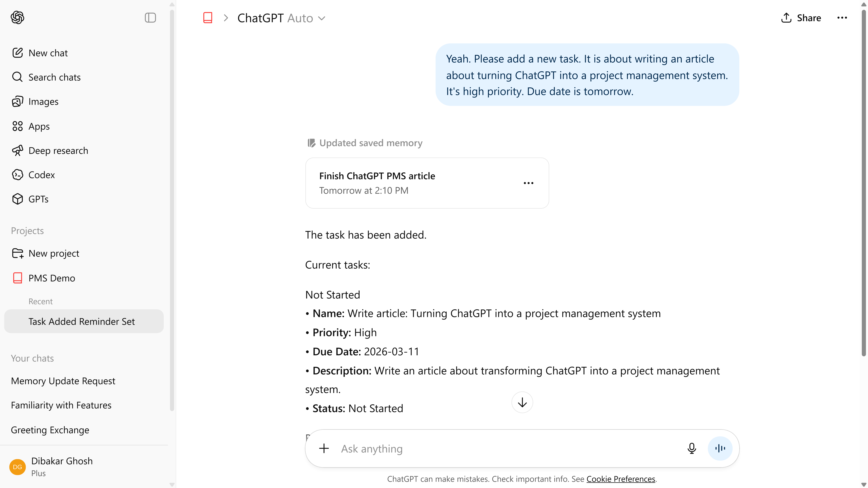Select Task Added Reminder Set chat
Viewport: 868px width, 488px height.
(84, 321)
